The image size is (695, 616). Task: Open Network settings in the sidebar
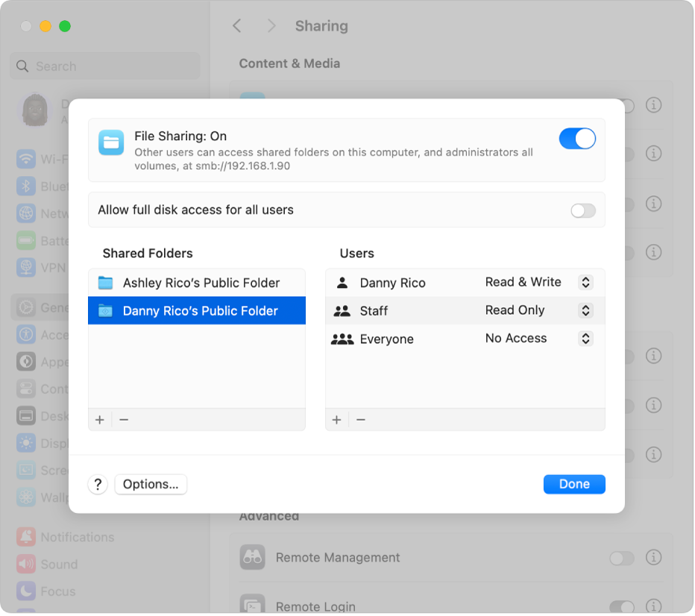point(41,213)
